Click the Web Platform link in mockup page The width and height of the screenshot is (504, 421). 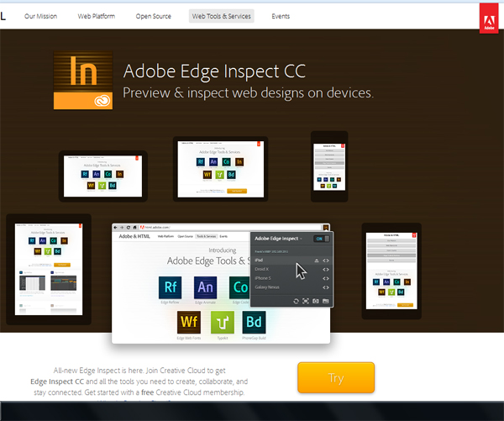(165, 236)
